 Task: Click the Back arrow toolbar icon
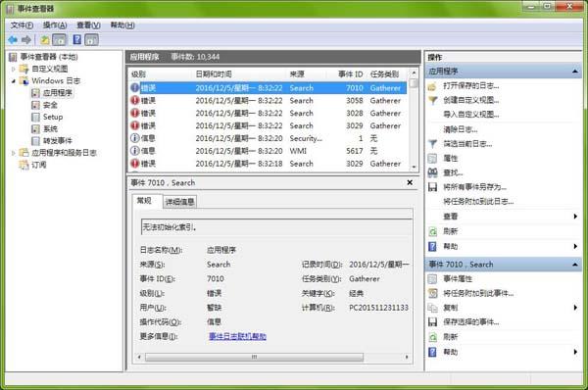click(13, 40)
